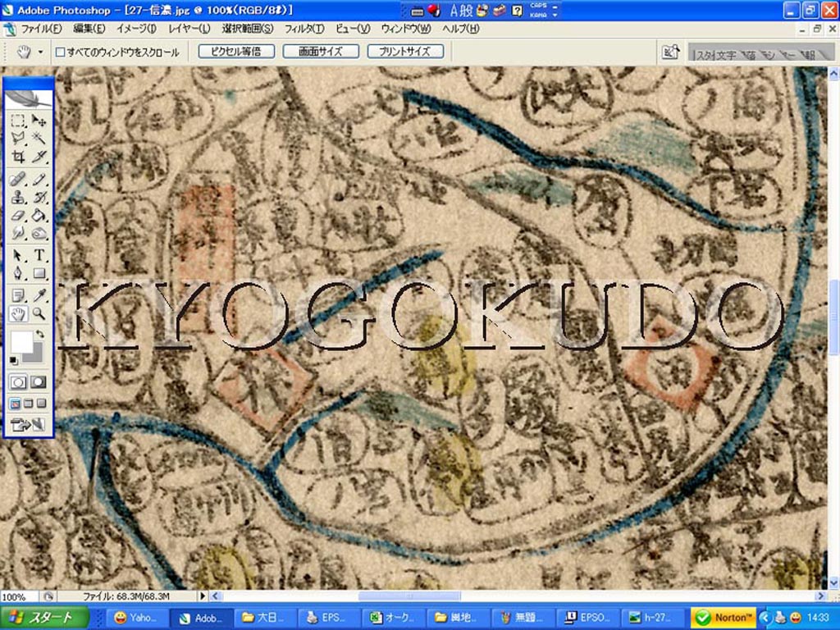Image resolution: width=840 pixels, height=630 pixels.
Task: Select the History Brush tool
Action: click(39, 197)
